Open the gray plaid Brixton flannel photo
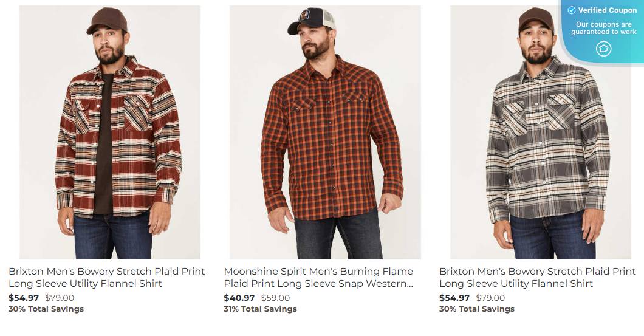The image size is (644, 336). pyautogui.click(x=541, y=132)
